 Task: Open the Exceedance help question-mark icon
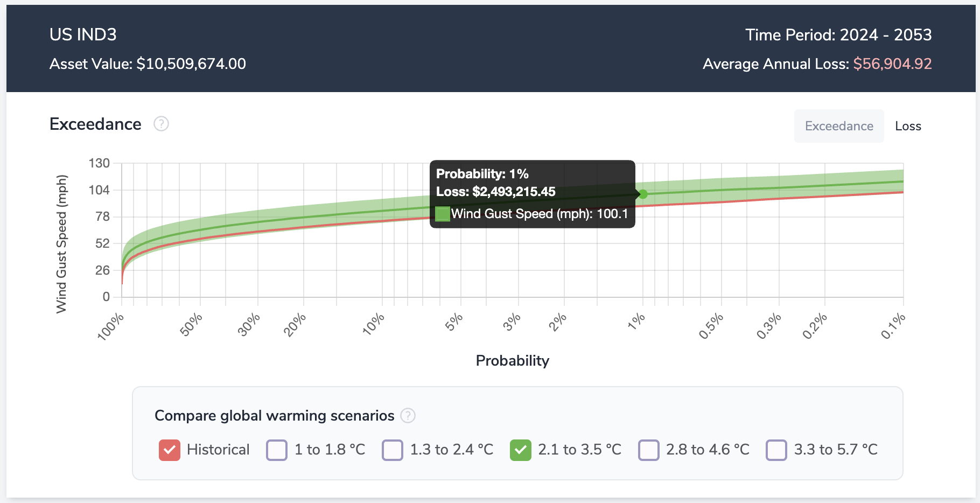tap(161, 124)
